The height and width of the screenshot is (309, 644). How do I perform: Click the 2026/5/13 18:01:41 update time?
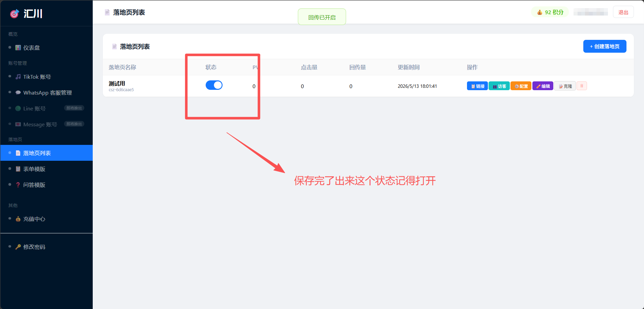(x=417, y=86)
